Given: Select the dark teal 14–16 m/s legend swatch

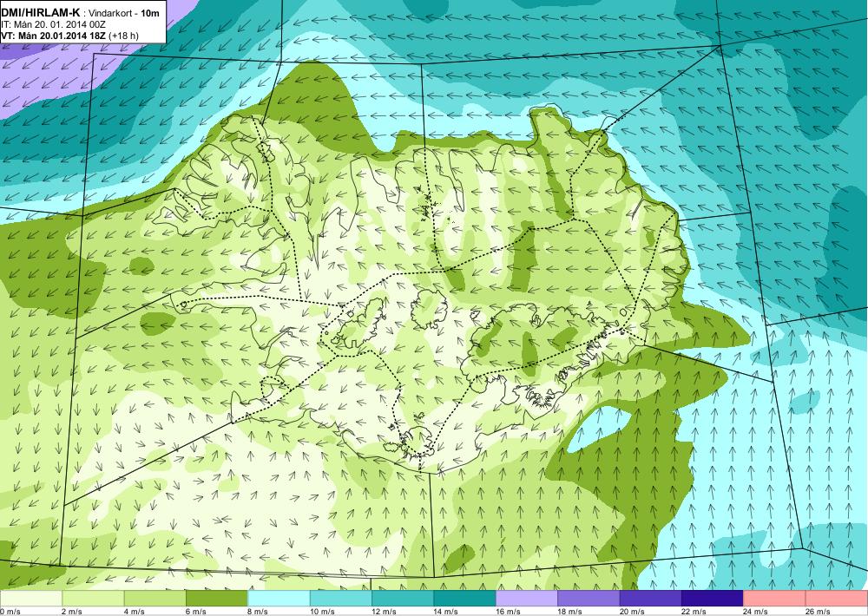Looking at the screenshot, I should coord(465,599).
